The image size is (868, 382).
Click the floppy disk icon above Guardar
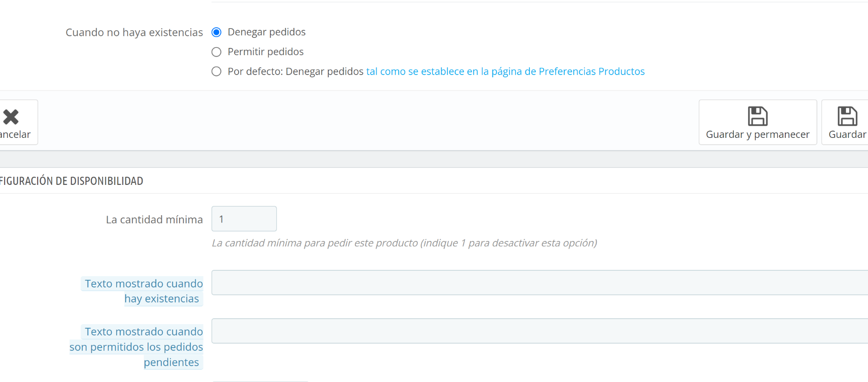pyautogui.click(x=847, y=116)
